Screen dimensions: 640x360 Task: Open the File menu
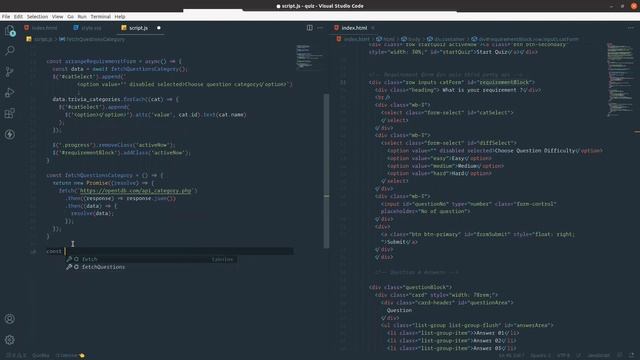point(6,17)
